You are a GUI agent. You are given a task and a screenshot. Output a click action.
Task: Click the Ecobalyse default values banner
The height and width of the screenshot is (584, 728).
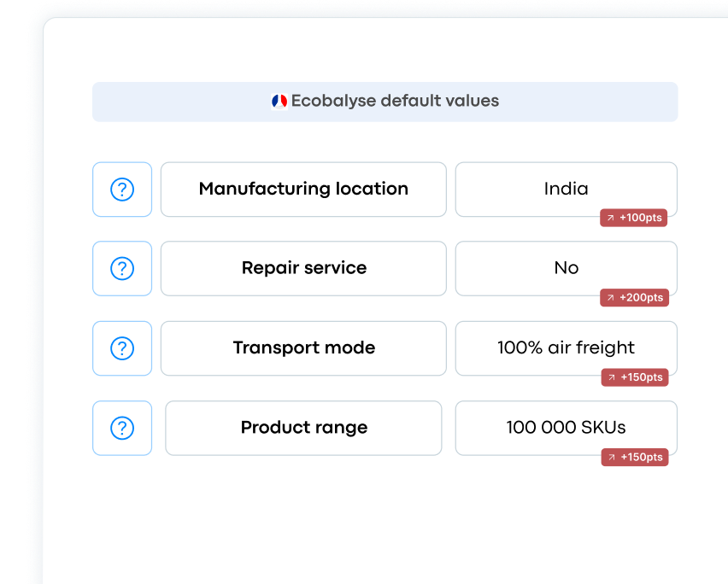tap(385, 102)
